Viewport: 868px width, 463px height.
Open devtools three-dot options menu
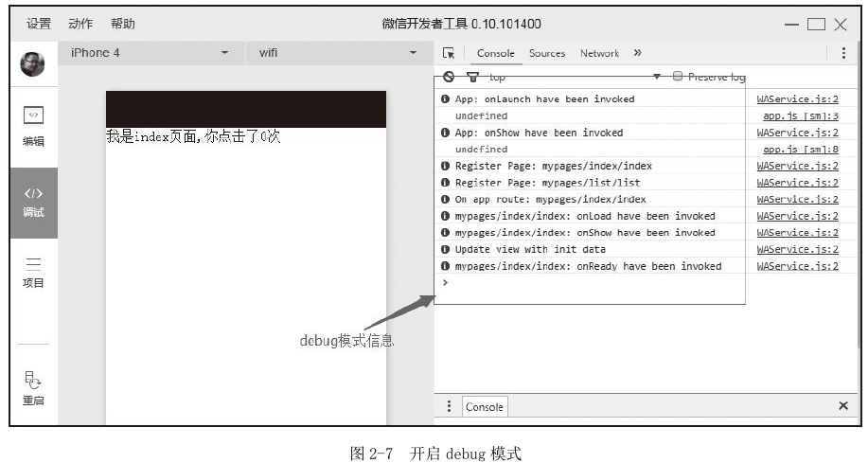pyautogui.click(x=843, y=53)
